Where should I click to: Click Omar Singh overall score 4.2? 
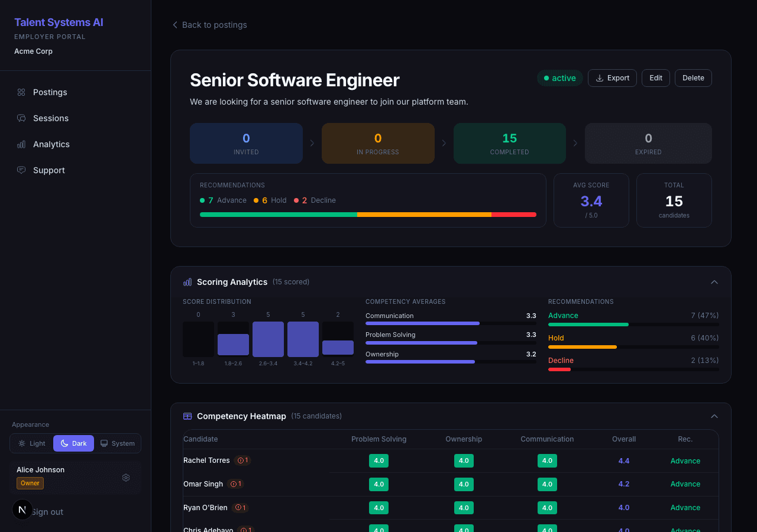624,484
